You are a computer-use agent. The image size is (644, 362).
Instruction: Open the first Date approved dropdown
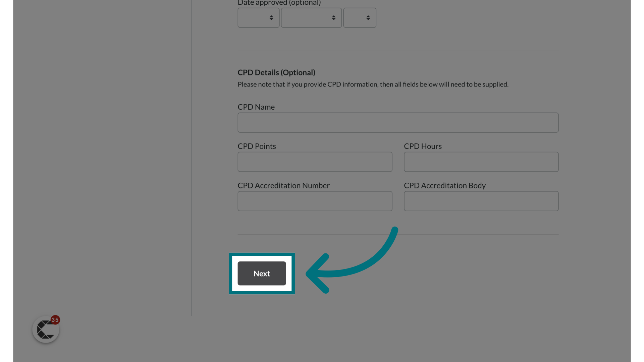pyautogui.click(x=258, y=18)
